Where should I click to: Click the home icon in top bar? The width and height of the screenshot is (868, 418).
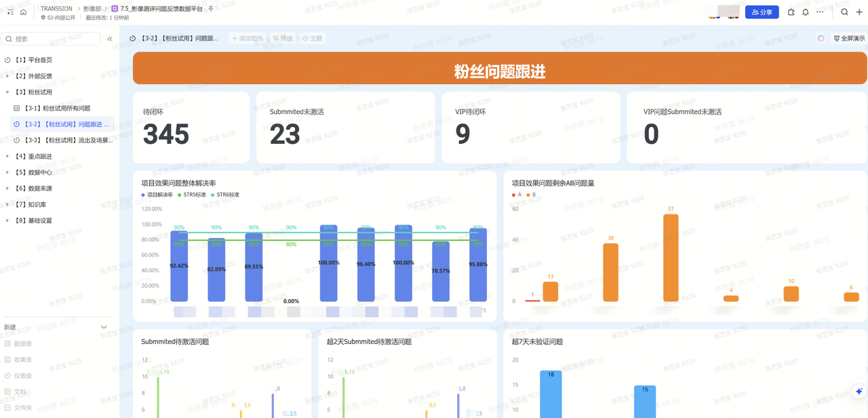(x=24, y=12)
